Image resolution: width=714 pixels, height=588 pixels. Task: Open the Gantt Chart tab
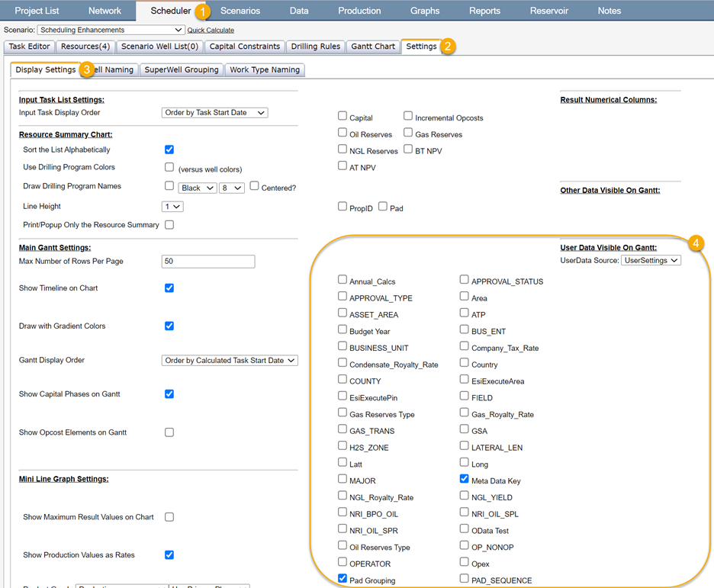pyautogui.click(x=373, y=47)
